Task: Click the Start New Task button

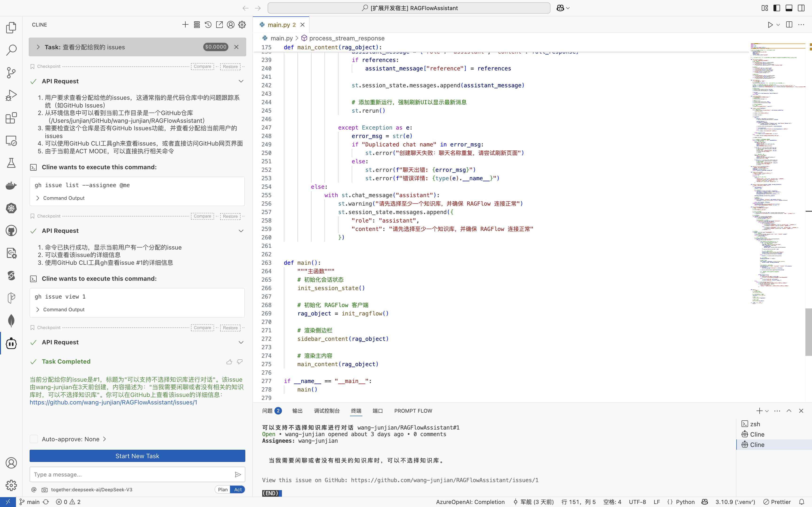Action: pyautogui.click(x=137, y=456)
